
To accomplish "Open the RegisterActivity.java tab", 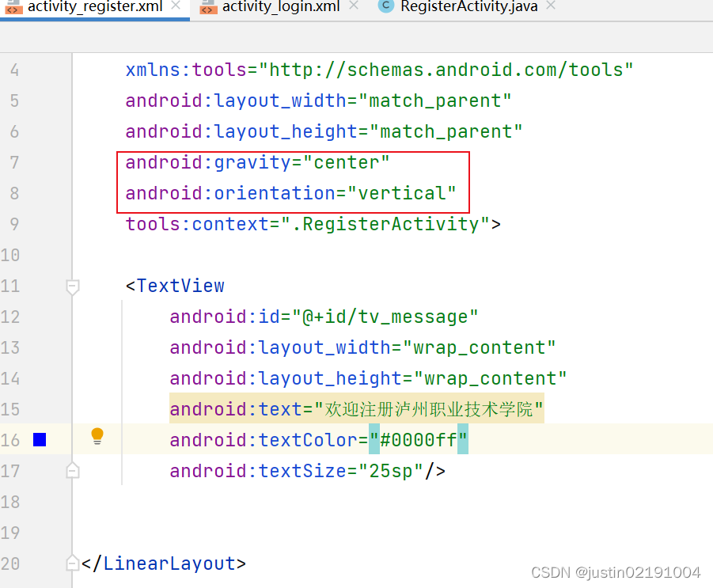I will point(468,6).
